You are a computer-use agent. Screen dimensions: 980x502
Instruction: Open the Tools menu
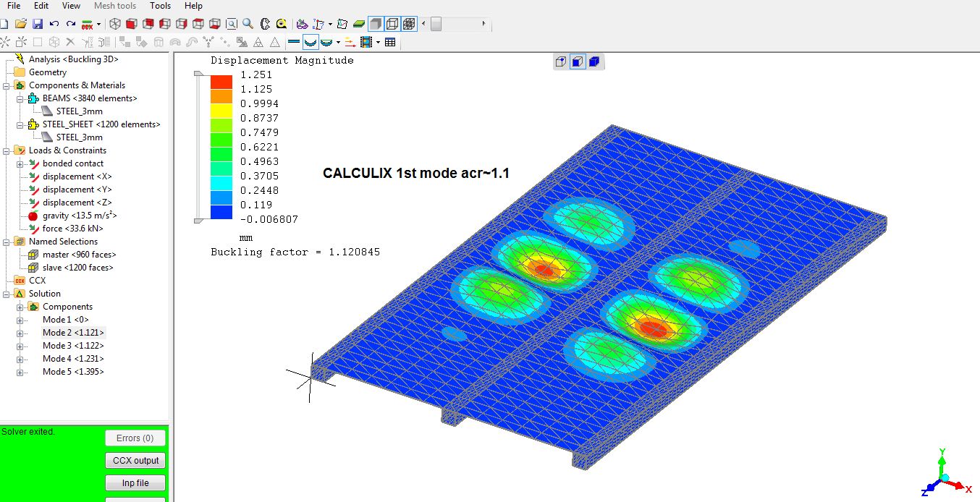pos(160,6)
